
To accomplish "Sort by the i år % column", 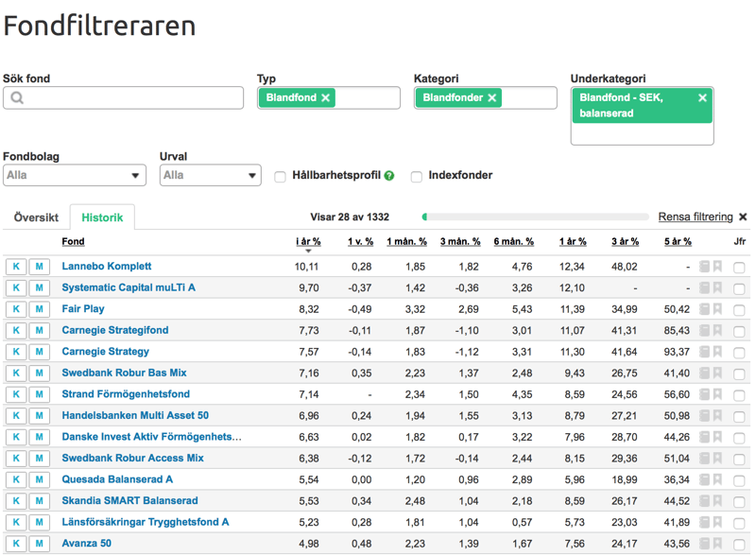I will point(308,241).
